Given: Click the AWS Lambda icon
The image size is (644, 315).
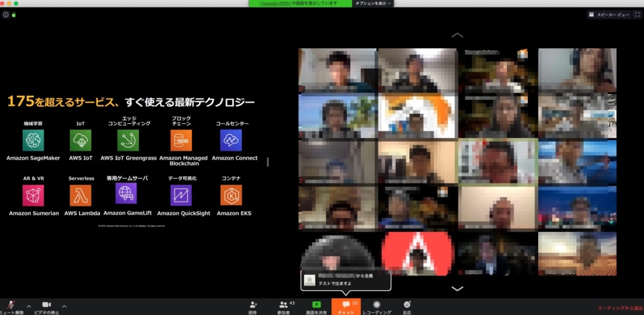Looking at the screenshot, I should [80, 195].
